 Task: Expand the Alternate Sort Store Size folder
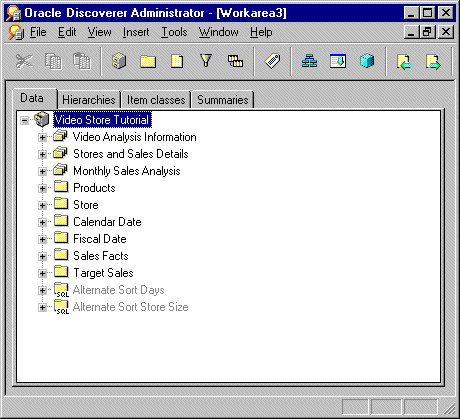pyautogui.click(x=42, y=307)
